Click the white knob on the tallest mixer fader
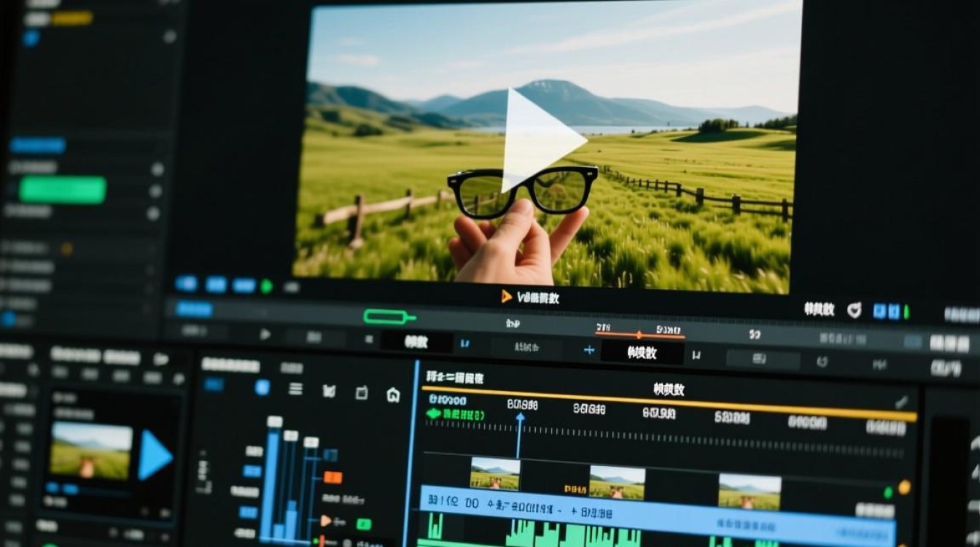Image resolution: width=980 pixels, height=547 pixels. coord(274,422)
